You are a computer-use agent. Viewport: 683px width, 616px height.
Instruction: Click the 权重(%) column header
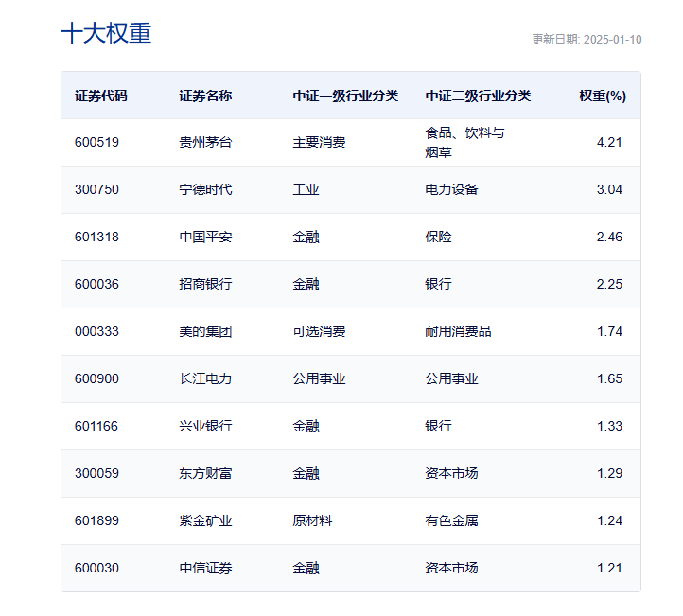[x=603, y=96]
